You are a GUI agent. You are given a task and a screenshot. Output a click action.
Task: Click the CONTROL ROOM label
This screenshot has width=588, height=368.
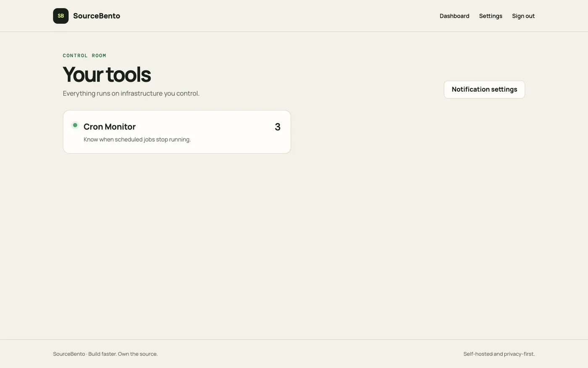(x=84, y=56)
